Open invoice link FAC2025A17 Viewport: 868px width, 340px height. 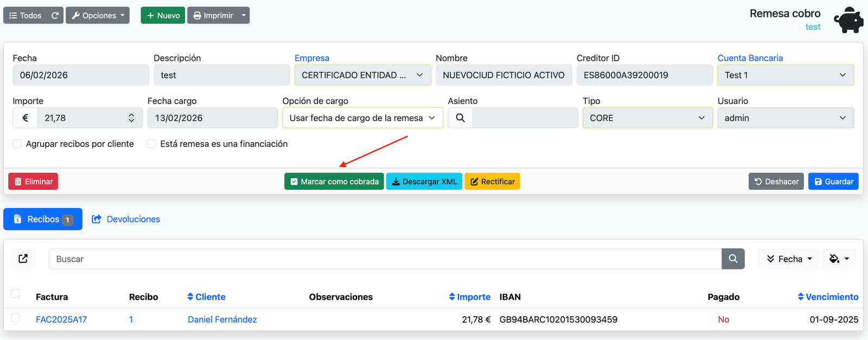pyautogui.click(x=61, y=319)
